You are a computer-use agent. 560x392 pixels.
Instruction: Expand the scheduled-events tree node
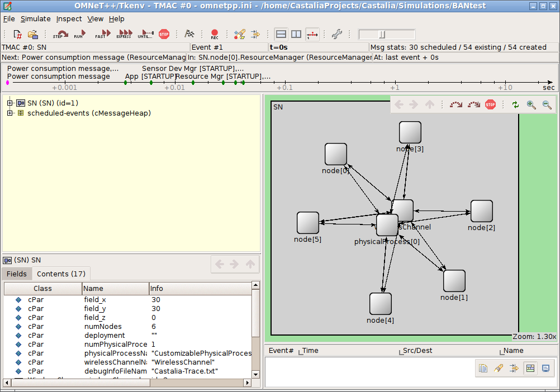coord(10,113)
